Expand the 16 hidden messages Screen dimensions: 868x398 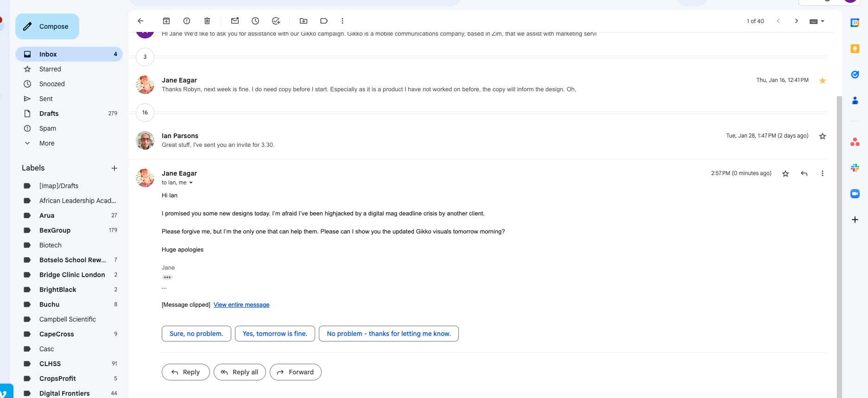click(145, 113)
